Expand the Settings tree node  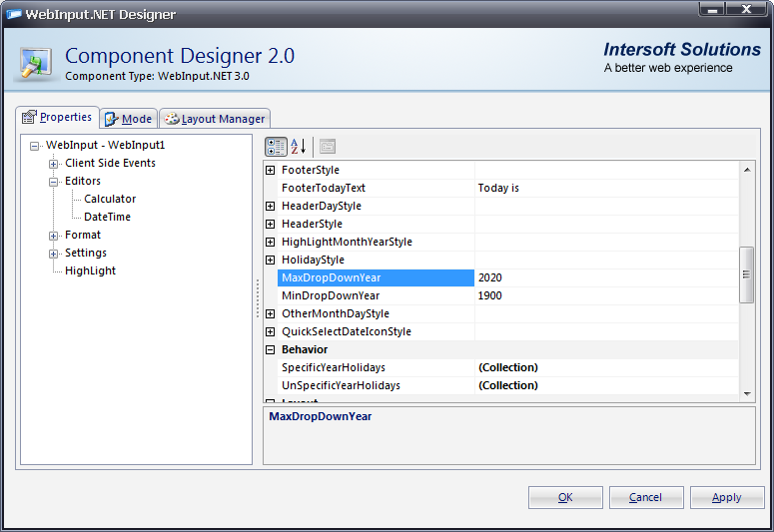54,254
